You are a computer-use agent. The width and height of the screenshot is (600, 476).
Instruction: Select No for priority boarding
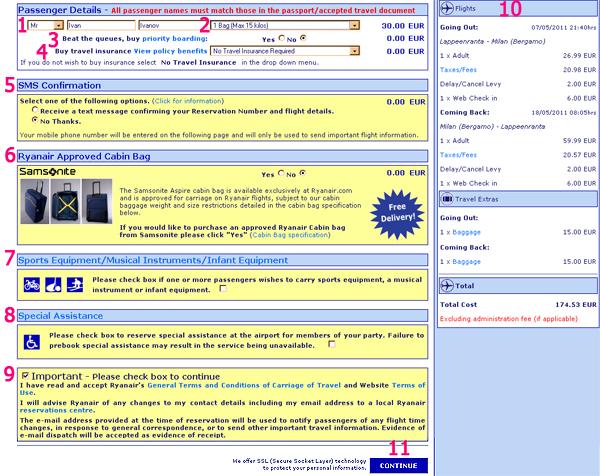tap(303, 38)
